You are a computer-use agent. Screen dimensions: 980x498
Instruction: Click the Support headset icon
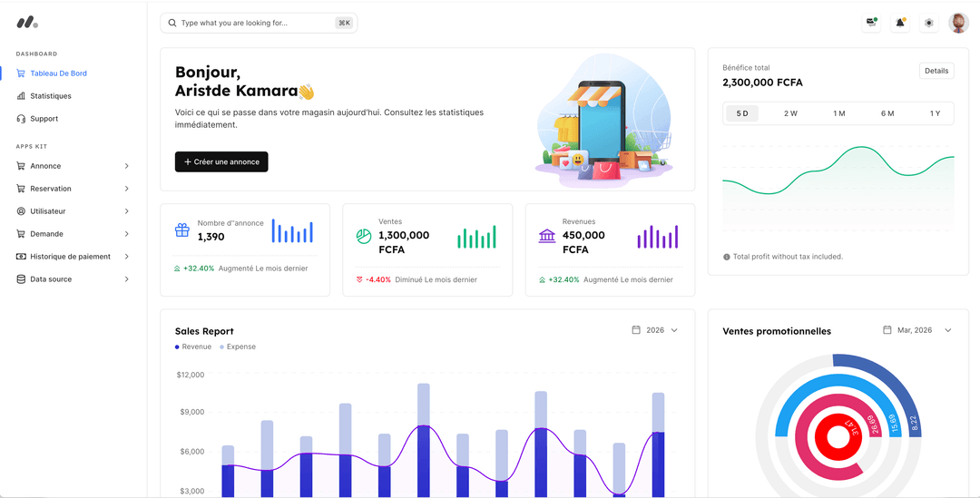tap(21, 119)
